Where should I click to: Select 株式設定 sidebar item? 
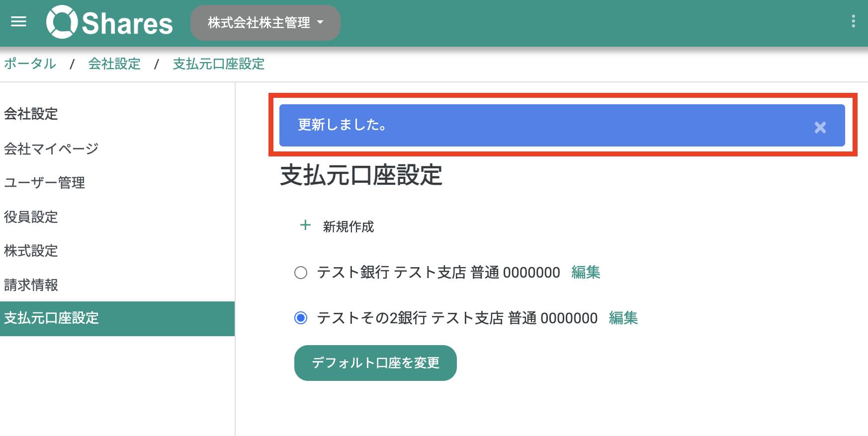[x=31, y=251]
